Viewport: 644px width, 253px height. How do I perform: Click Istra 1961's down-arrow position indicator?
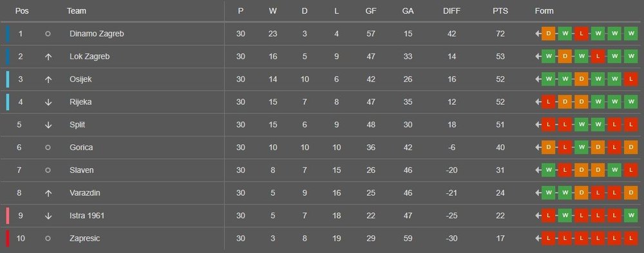pyautogui.click(x=48, y=216)
